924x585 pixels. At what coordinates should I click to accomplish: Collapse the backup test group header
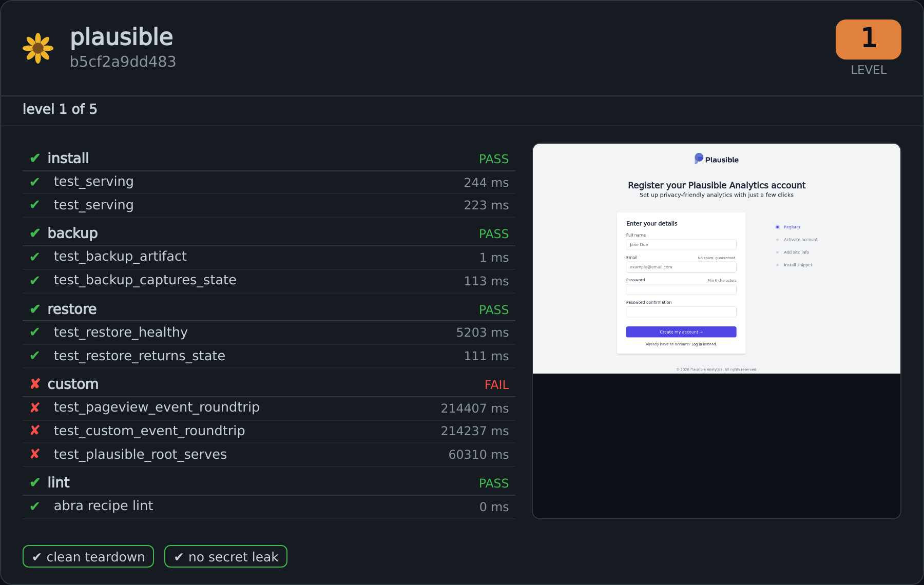coord(269,233)
